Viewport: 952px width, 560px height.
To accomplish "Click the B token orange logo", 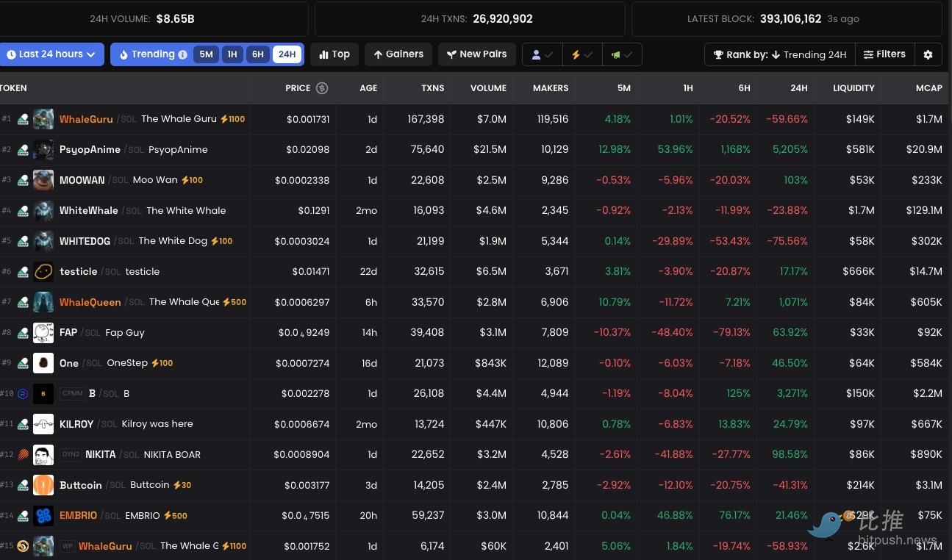I will click(x=43, y=394).
